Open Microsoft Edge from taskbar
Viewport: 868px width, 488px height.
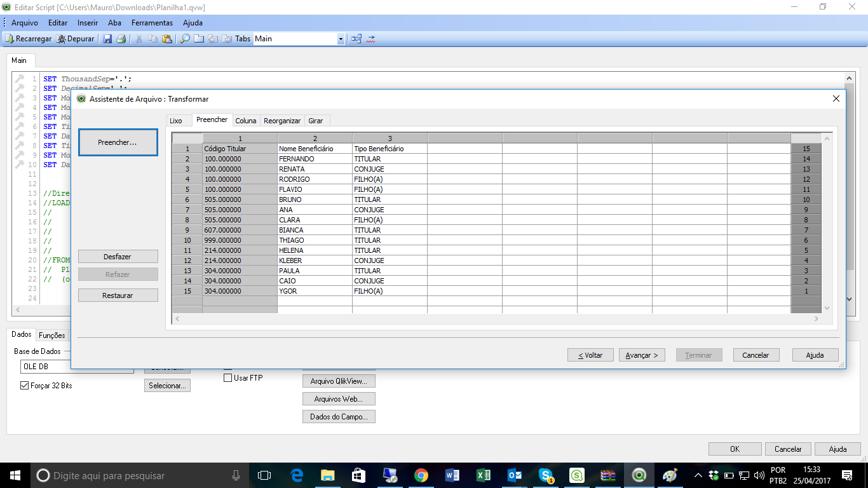pyautogui.click(x=296, y=475)
